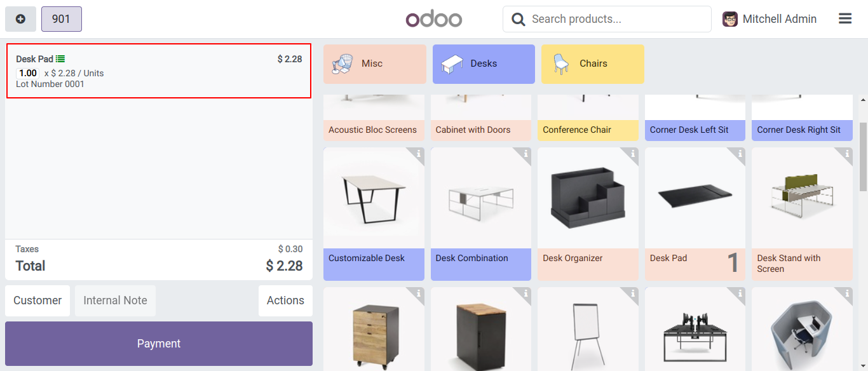This screenshot has width=868, height=371.
Task: Select the Misc category
Action: (x=374, y=64)
